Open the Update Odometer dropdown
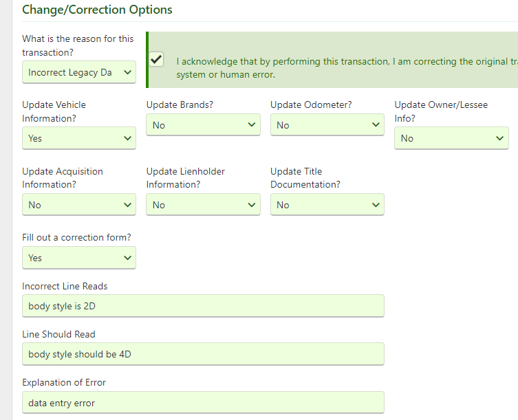This screenshot has width=518, height=420. click(327, 125)
